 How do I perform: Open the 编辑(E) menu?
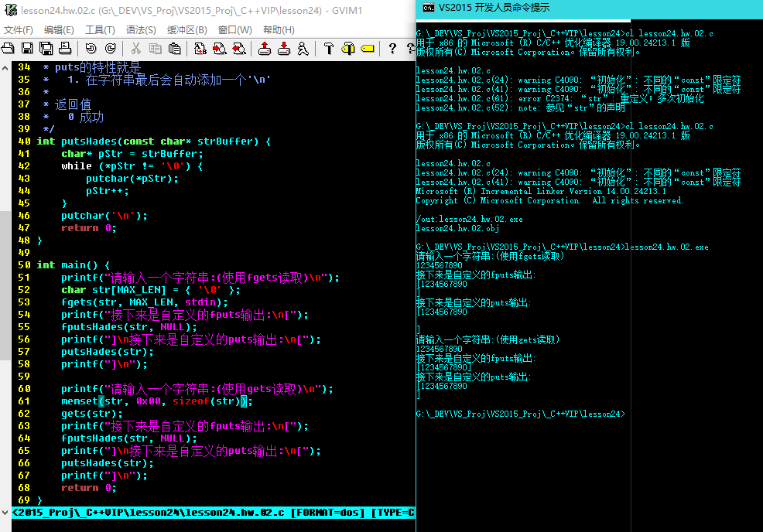(59, 30)
